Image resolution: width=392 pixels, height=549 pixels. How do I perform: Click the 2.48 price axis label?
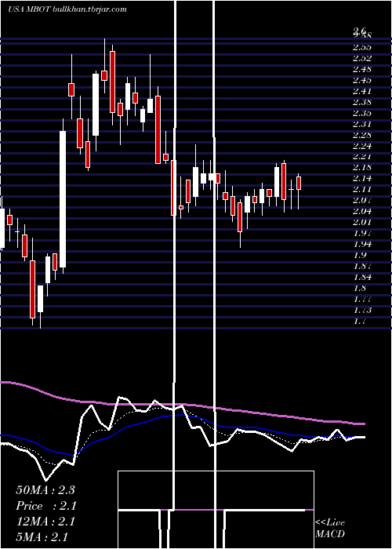click(362, 69)
